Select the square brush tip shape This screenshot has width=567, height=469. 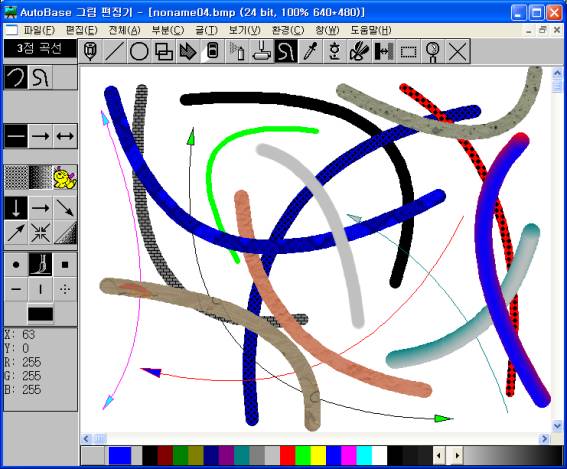65,265
